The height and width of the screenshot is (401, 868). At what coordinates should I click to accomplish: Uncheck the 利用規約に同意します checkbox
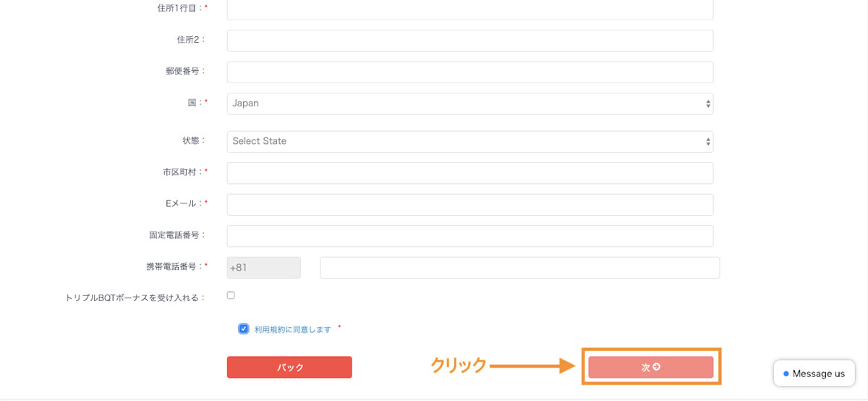pyautogui.click(x=244, y=329)
